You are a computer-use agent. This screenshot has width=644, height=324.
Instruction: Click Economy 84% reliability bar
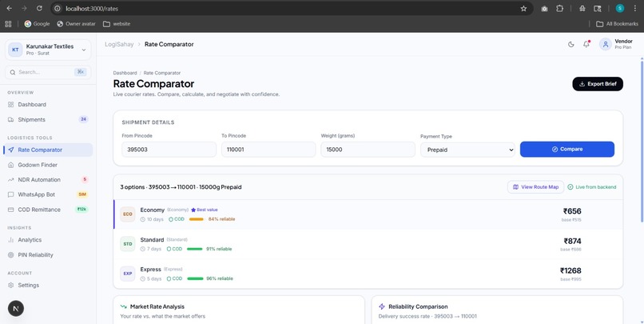(197, 219)
